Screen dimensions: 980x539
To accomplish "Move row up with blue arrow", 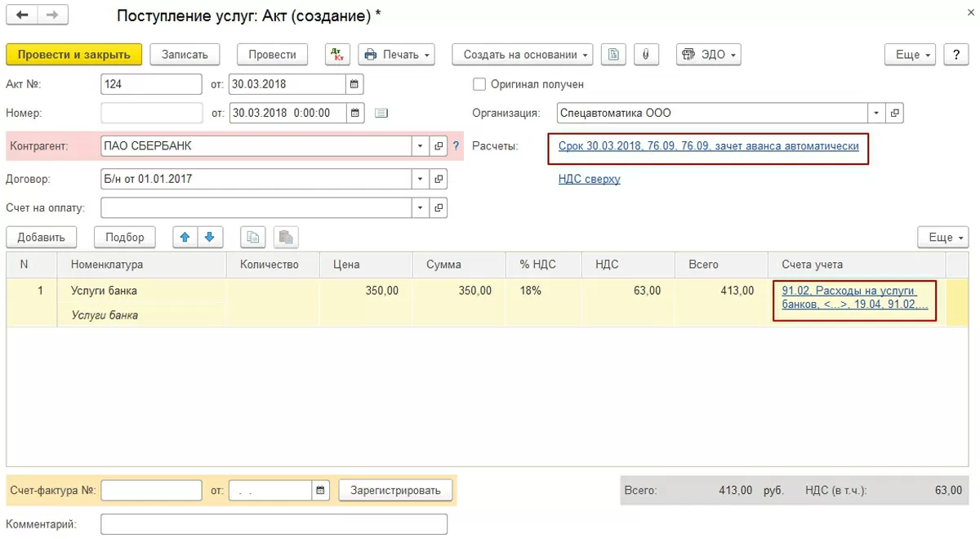I will (x=185, y=238).
